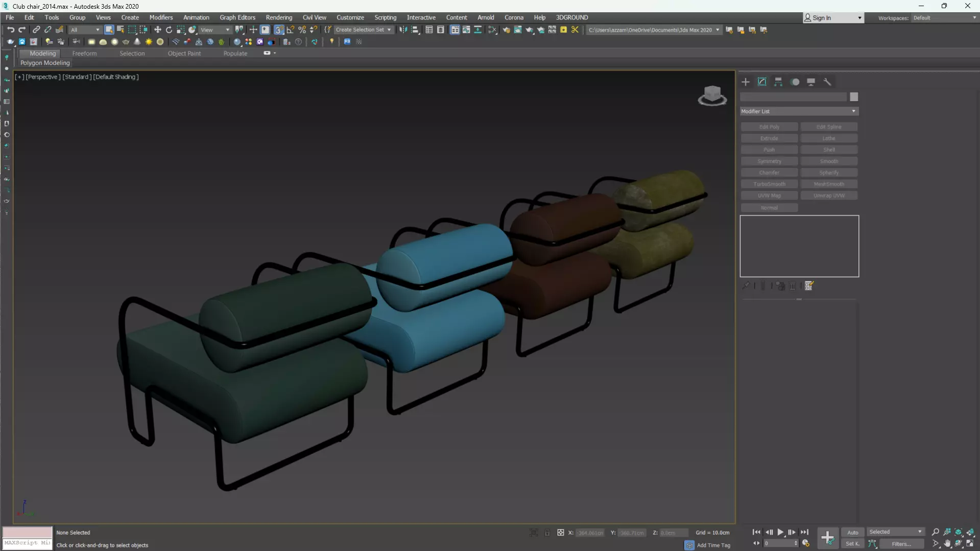Toggle the selection lock icon

[x=547, y=533]
